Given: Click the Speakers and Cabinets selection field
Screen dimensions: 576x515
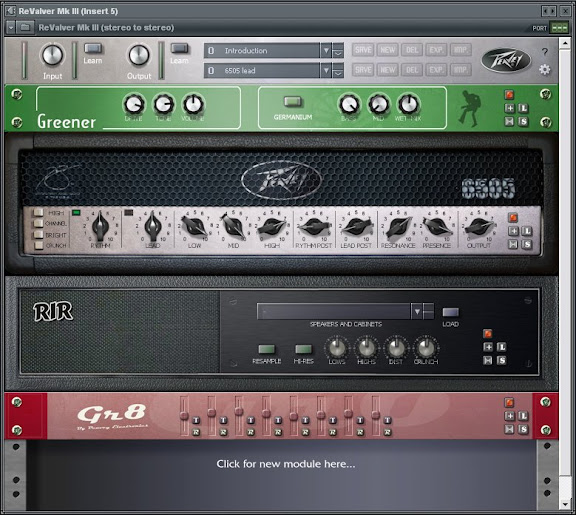Looking at the screenshot, I should (x=334, y=311).
